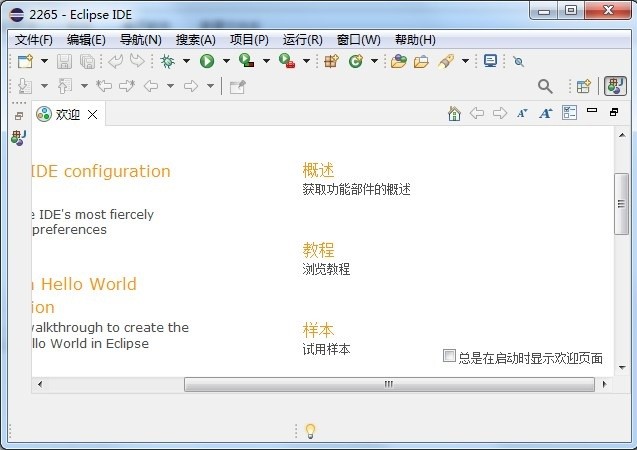
Task: Click the Coverage run icon
Action: pyautogui.click(x=247, y=61)
